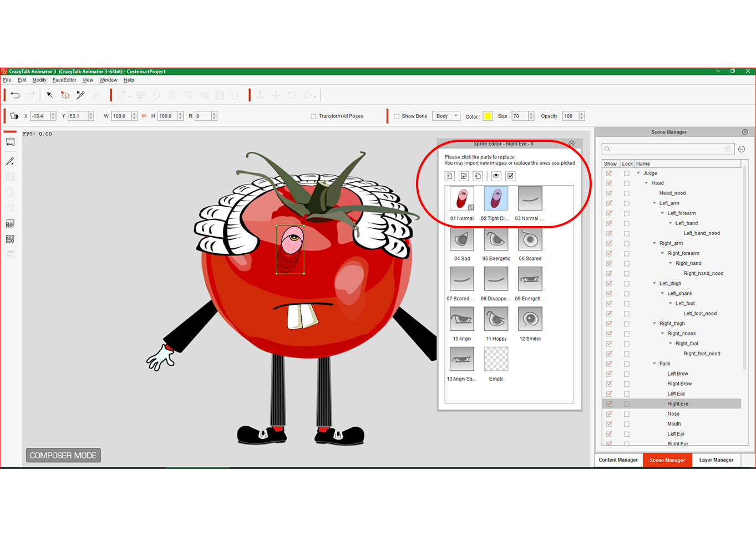This screenshot has width=756, height=537.
Task: Click the clear search icon in Scene Manager
Action: [727, 149]
